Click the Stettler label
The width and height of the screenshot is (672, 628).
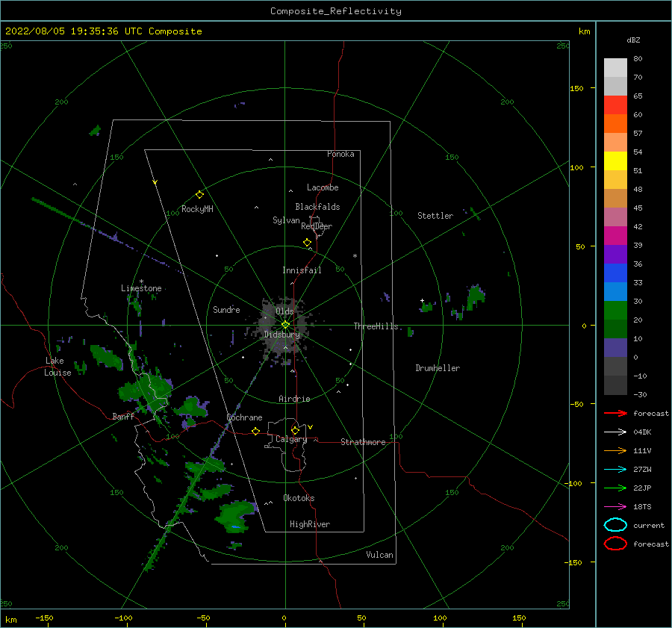coord(435,216)
